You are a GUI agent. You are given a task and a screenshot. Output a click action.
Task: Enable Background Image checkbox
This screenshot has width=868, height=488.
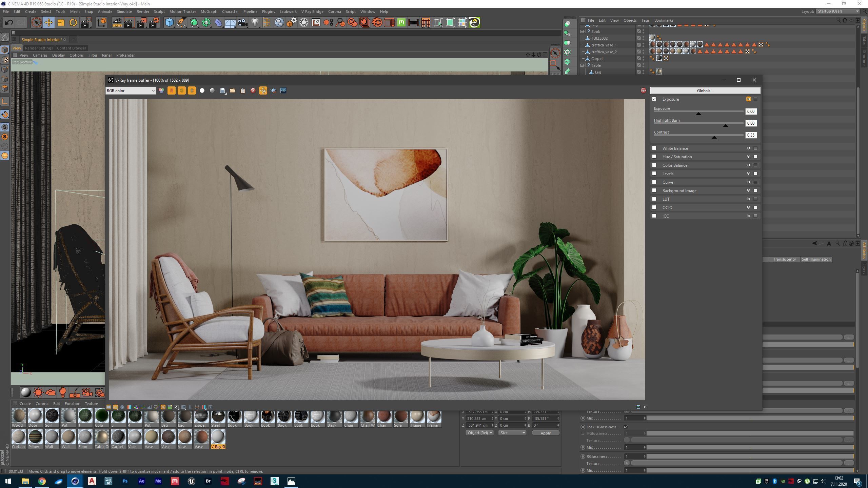click(654, 190)
